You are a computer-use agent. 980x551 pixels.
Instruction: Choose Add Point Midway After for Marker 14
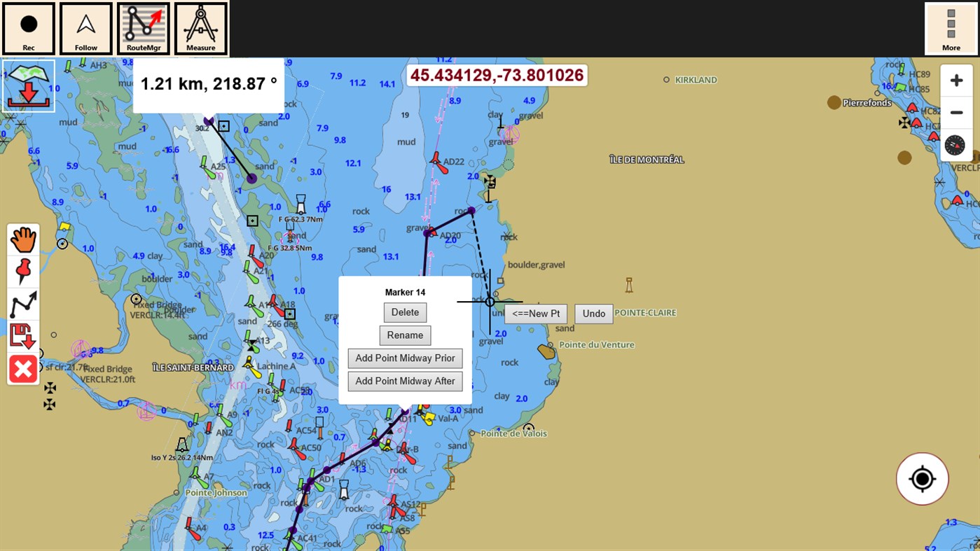[x=405, y=381]
